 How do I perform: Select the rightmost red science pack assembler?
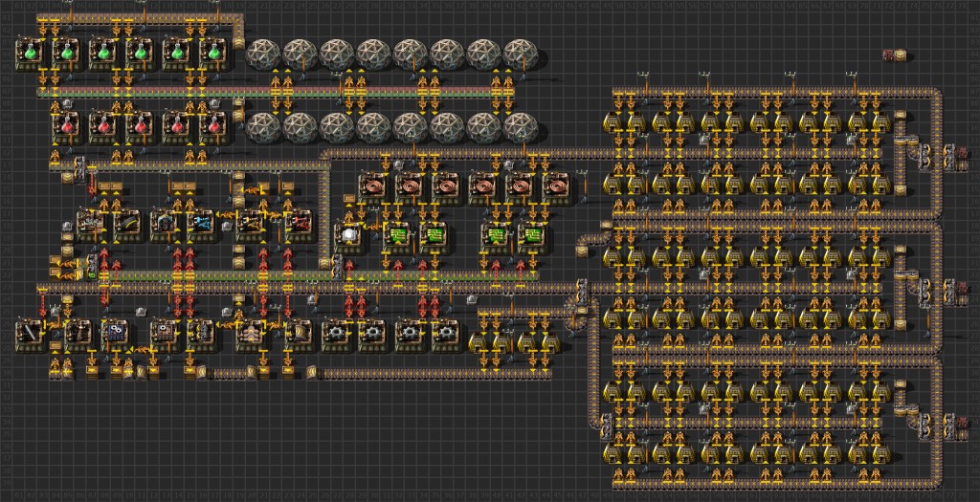click(x=213, y=127)
